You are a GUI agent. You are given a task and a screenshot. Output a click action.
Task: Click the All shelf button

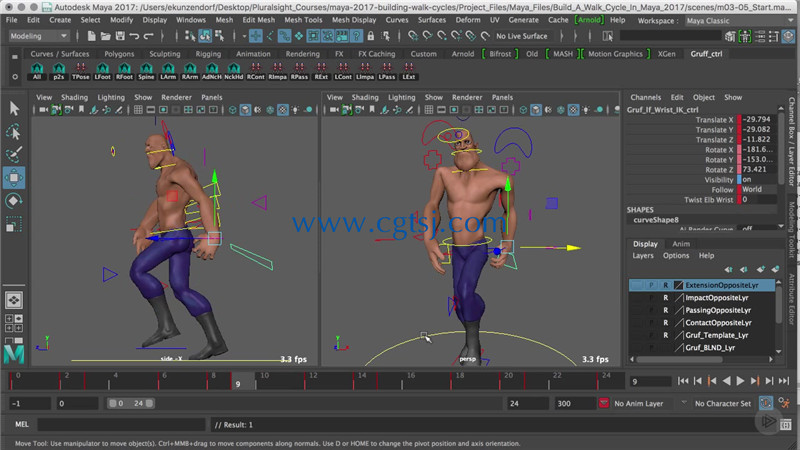click(37, 71)
